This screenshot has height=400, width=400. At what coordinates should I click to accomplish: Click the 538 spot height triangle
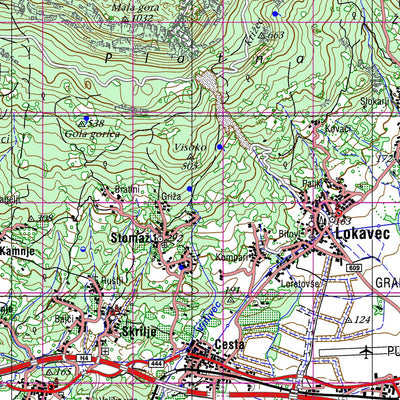tap(81, 124)
